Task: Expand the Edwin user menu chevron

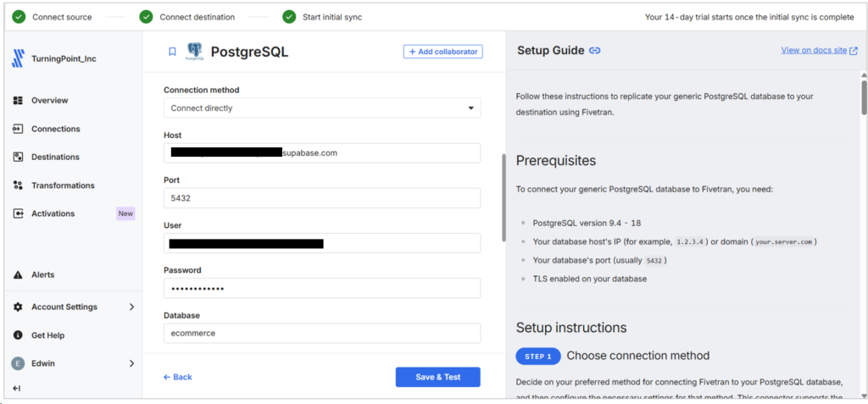Action: [x=131, y=363]
